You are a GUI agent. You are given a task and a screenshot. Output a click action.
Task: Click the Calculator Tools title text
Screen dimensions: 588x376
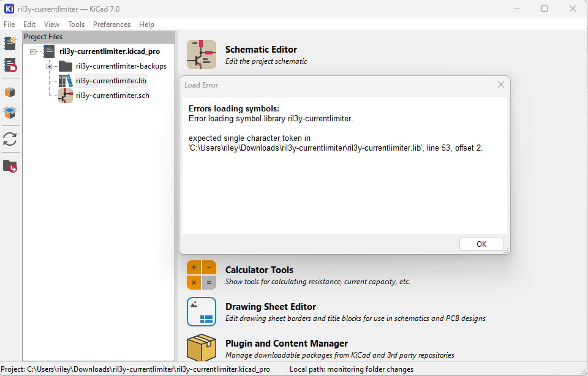tap(259, 270)
